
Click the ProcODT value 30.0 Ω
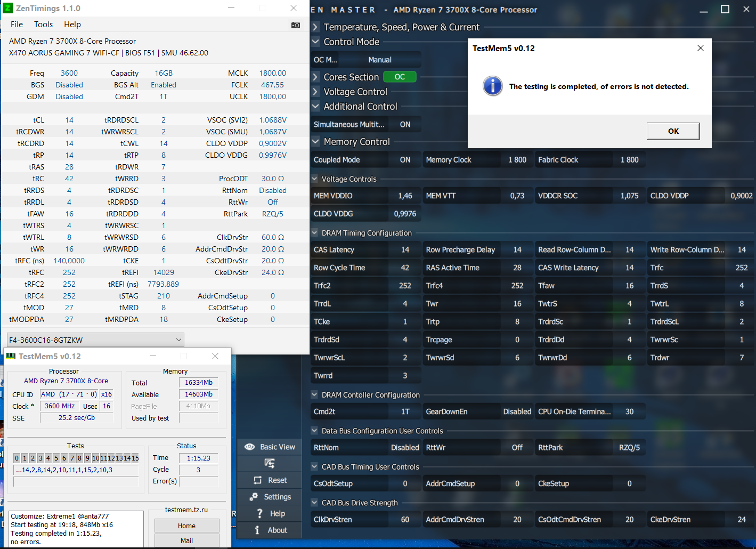273,179
